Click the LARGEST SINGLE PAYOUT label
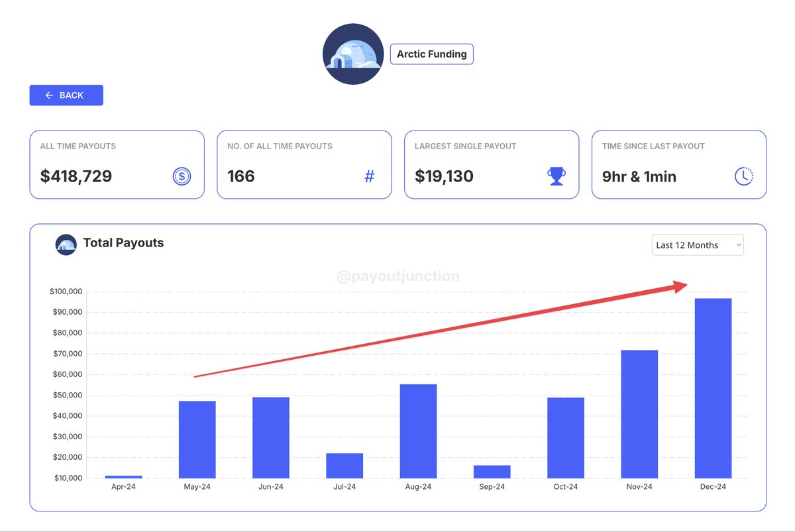 (466, 146)
